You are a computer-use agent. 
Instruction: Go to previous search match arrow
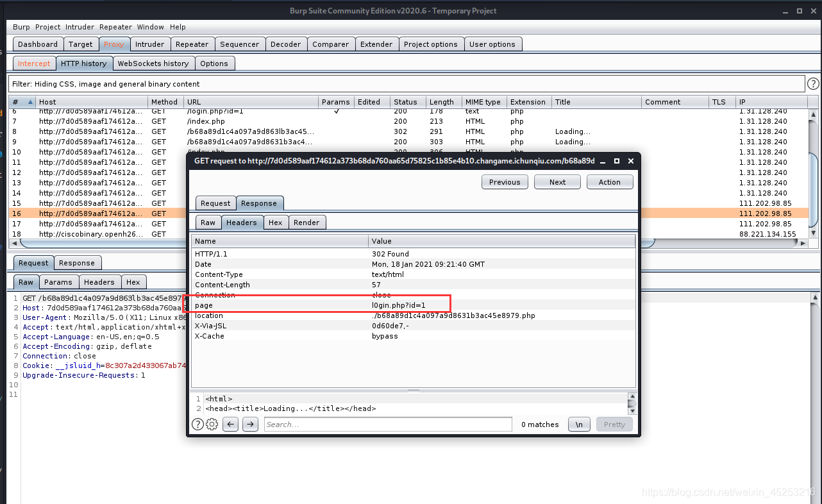231,424
